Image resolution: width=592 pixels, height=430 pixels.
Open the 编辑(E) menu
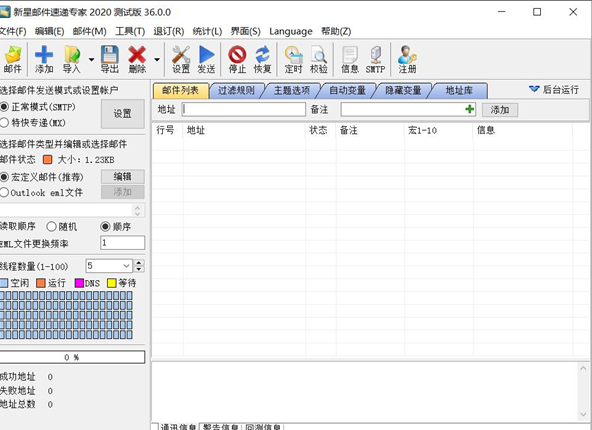tap(49, 31)
